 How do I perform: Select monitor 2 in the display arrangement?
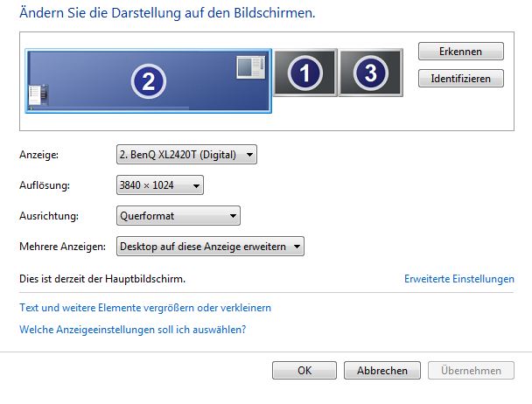pyautogui.click(x=148, y=81)
